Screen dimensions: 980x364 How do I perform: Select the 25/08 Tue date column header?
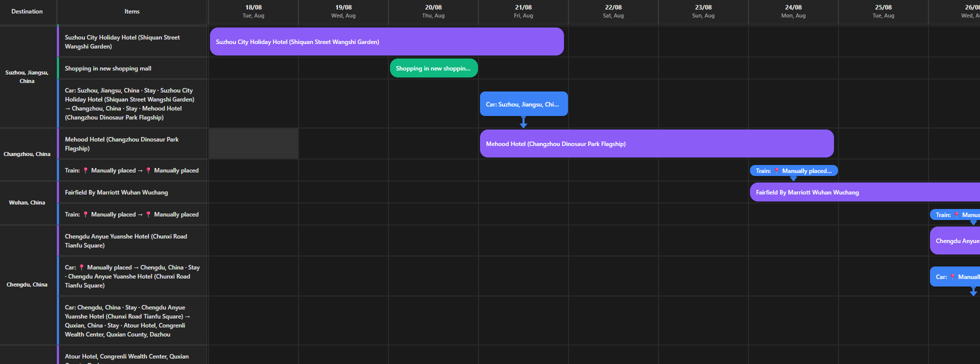point(883,11)
